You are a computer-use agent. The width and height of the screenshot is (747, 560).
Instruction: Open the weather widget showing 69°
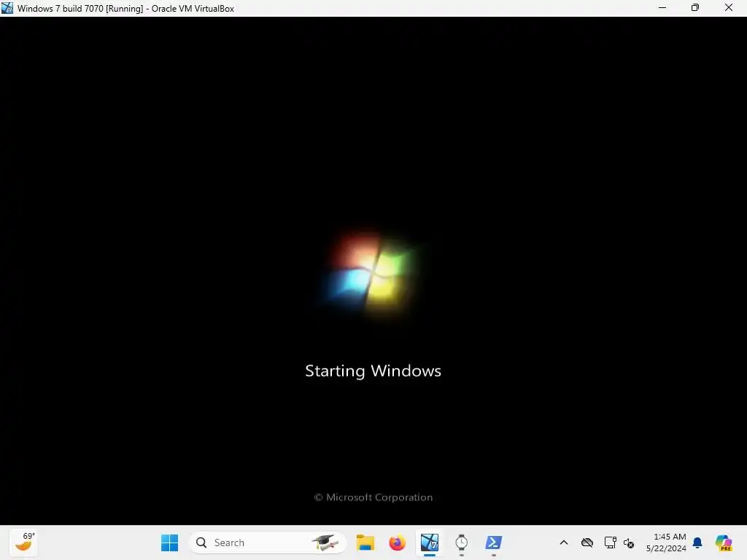tap(23, 542)
